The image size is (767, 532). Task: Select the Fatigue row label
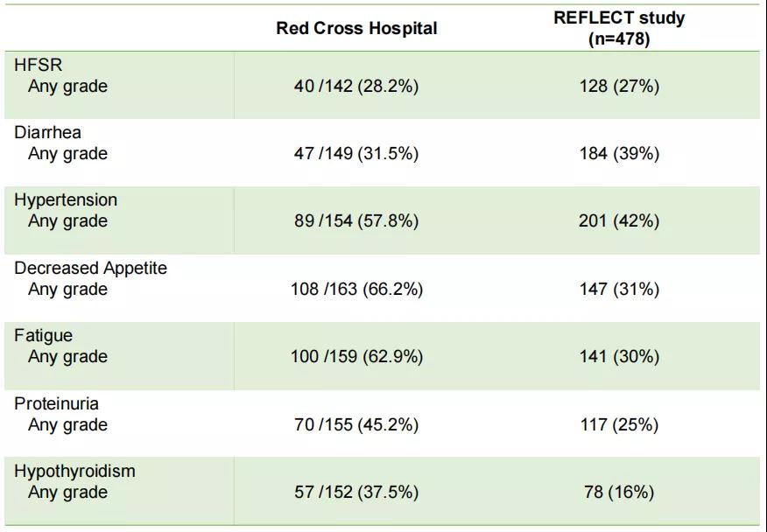[x=43, y=335]
